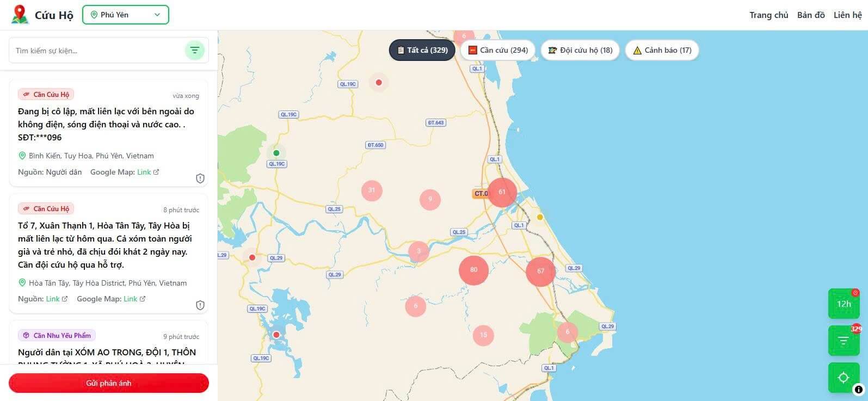Click the Cứu Hộ map pin logo
Viewport: 868px width, 401px height.
20,15
